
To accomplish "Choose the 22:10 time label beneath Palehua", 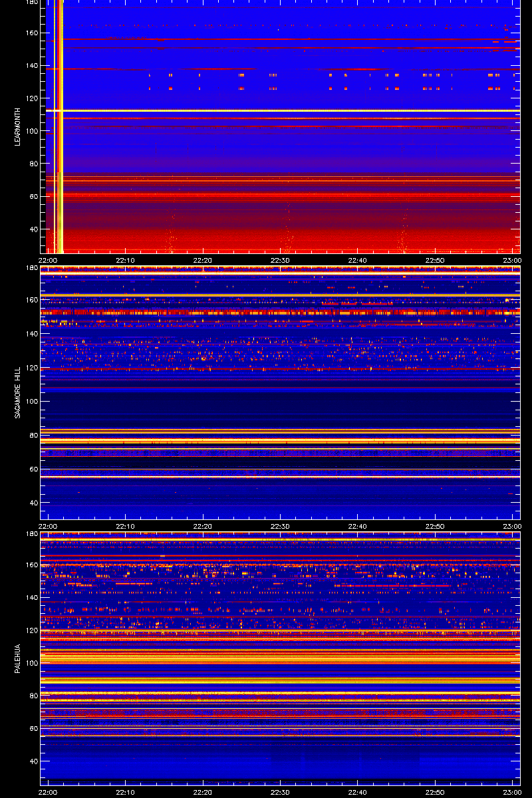I will click(126, 792).
